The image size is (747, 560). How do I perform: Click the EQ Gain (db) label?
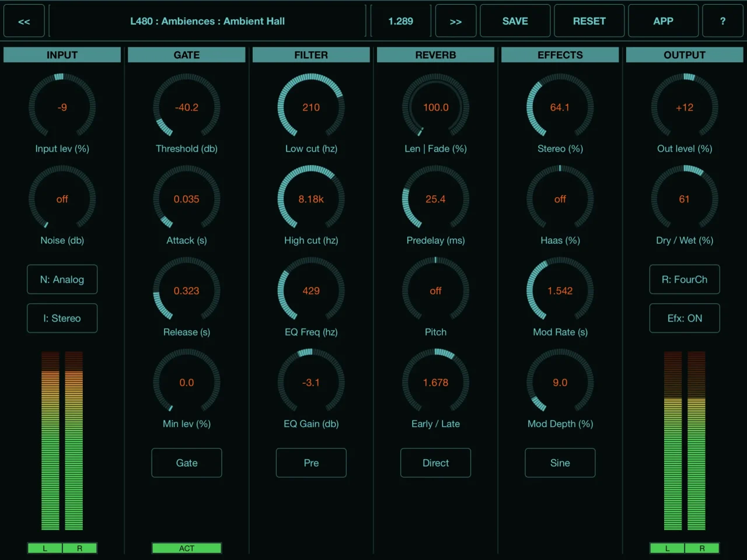(x=311, y=423)
